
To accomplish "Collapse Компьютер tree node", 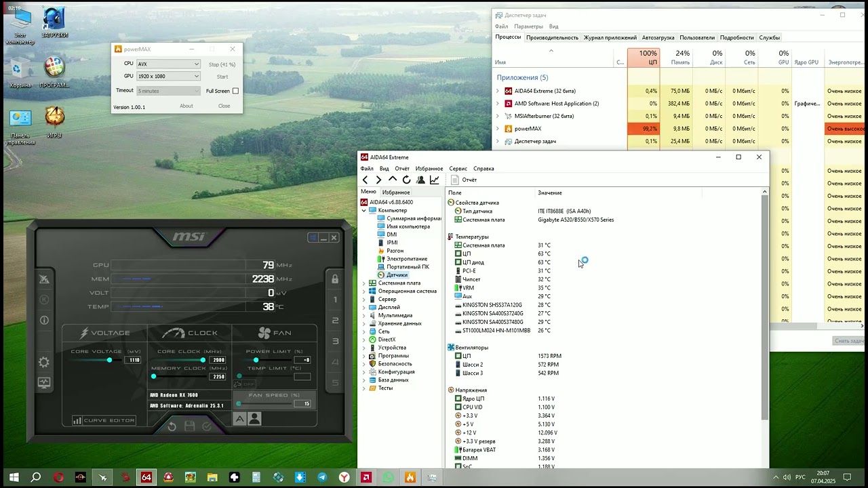I will click(x=363, y=210).
